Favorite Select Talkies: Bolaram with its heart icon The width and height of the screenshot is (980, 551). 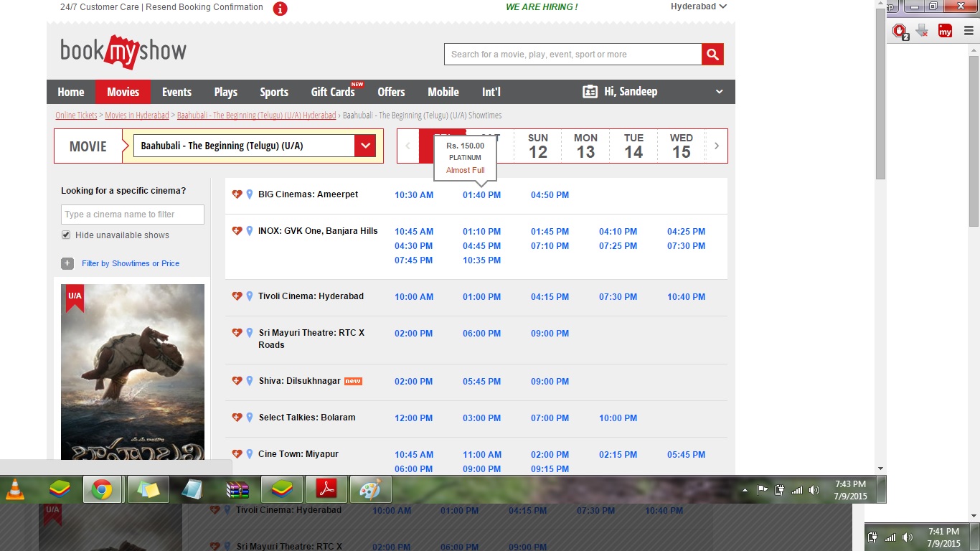coord(237,418)
